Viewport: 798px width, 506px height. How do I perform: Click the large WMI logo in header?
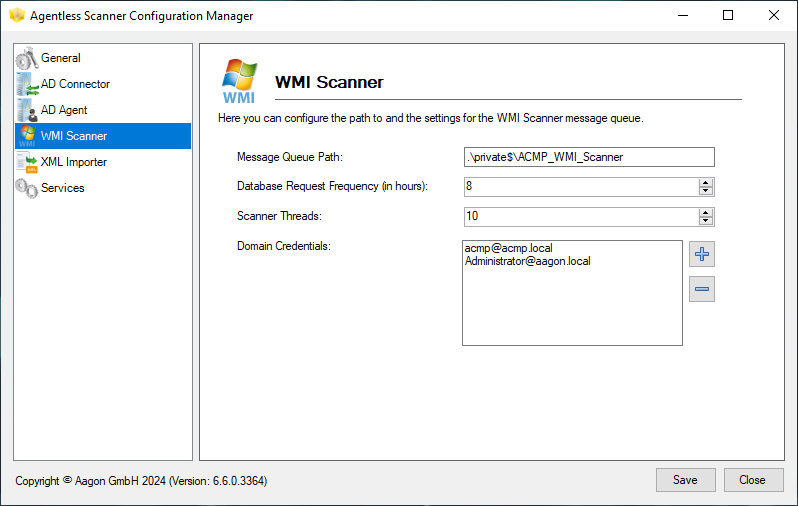[x=239, y=81]
